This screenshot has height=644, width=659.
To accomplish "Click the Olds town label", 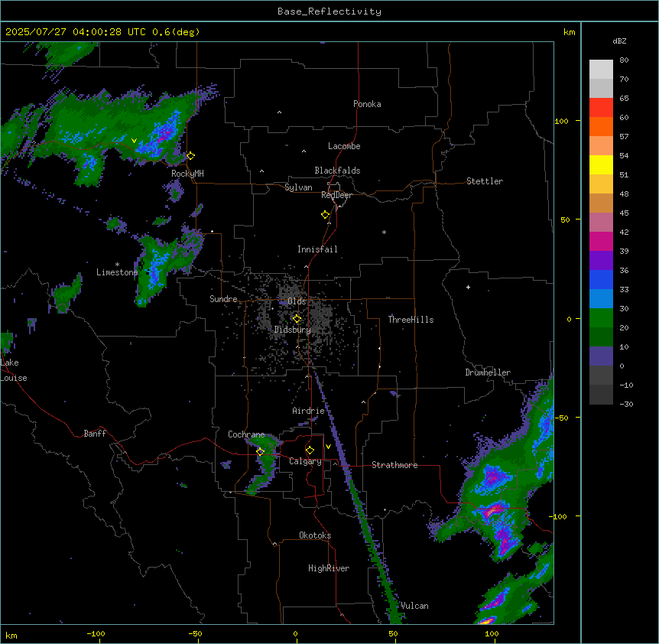I will (x=297, y=301).
